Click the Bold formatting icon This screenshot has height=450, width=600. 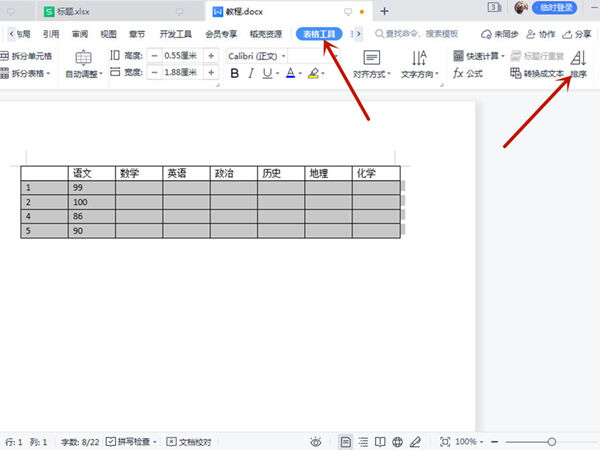pyautogui.click(x=236, y=74)
